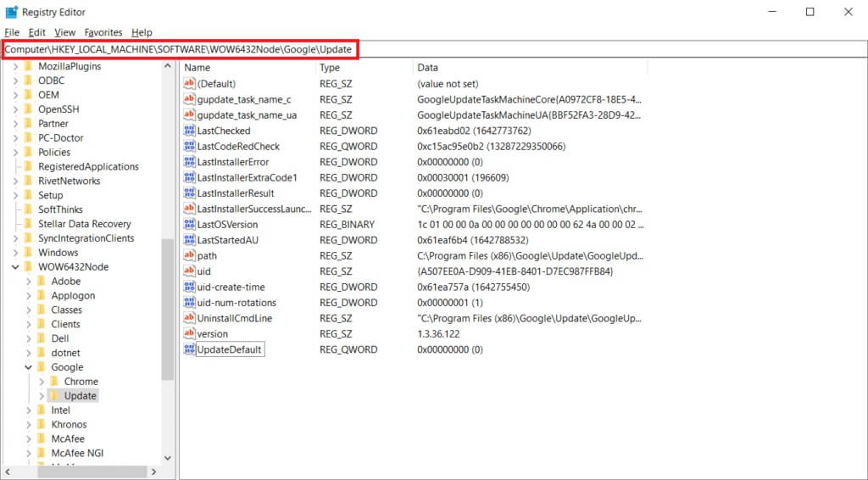Click the REG_BINARY type of LastOSVersion
This screenshot has width=868, height=480.
tap(347, 224)
